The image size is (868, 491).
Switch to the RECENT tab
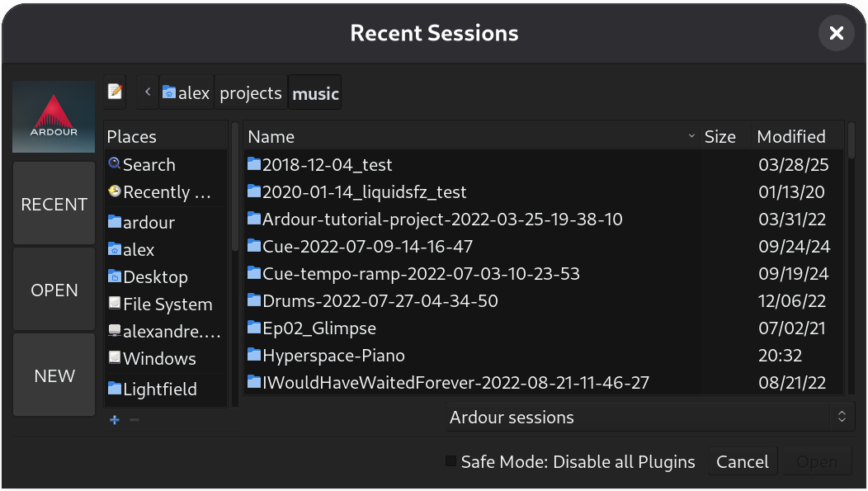54,204
